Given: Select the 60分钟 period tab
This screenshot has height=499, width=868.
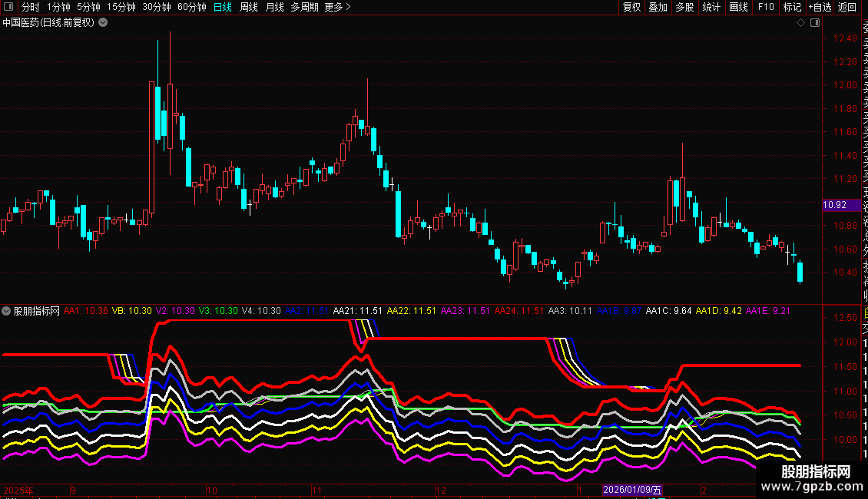Looking at the screenshot, I should [x=192, y=7].
